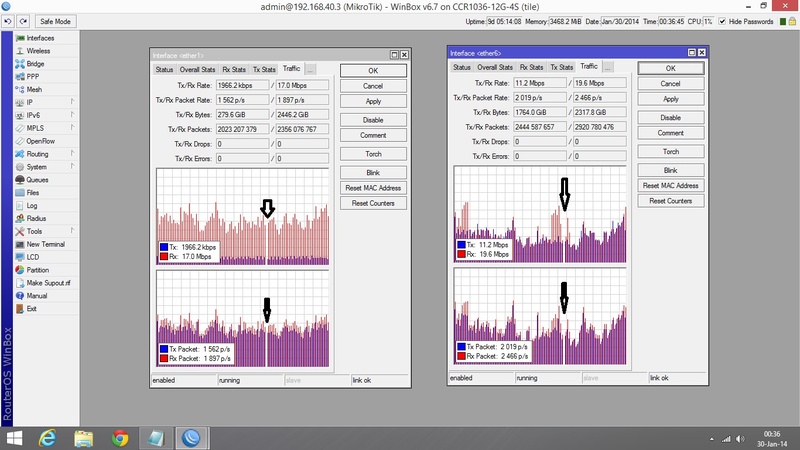
Task: Click red Rx Packet swatch in ether1 legend
Action: (x=164, y=359)
